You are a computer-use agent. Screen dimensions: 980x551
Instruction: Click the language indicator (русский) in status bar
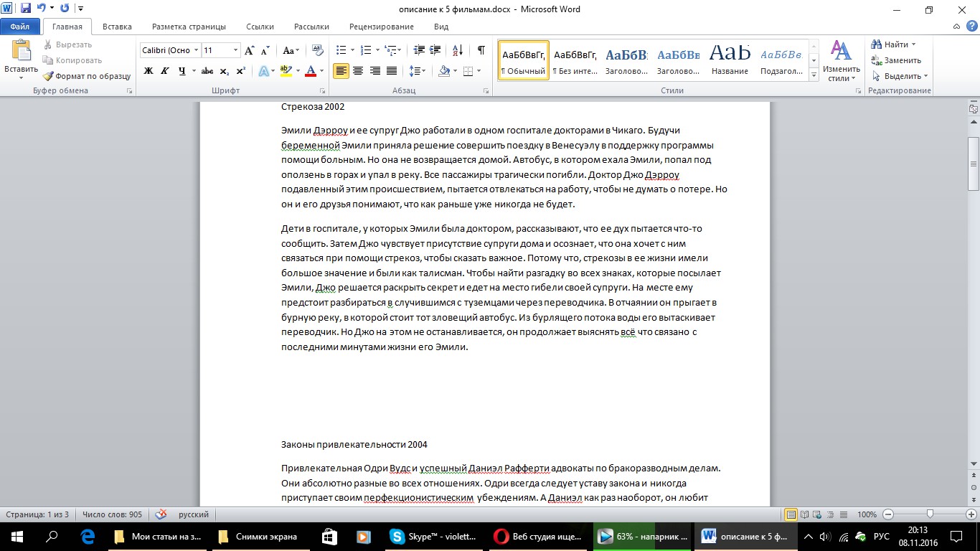point(193,514)
